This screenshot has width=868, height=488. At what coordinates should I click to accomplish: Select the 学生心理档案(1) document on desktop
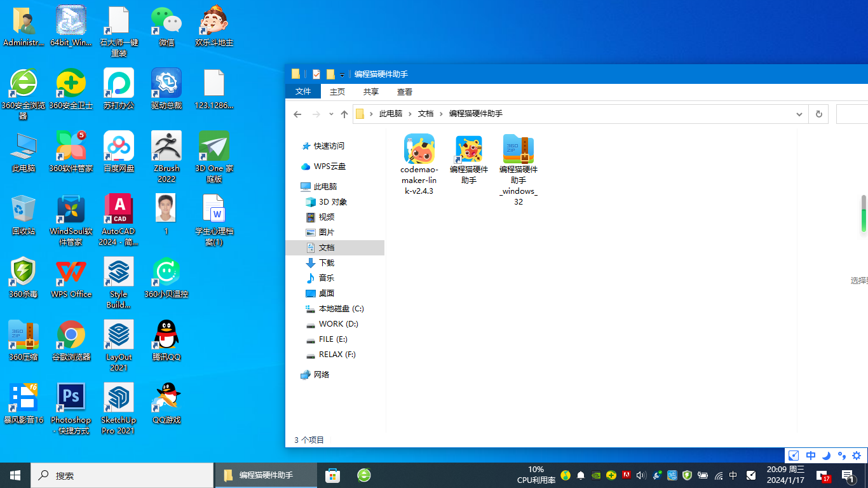(214, 220)
